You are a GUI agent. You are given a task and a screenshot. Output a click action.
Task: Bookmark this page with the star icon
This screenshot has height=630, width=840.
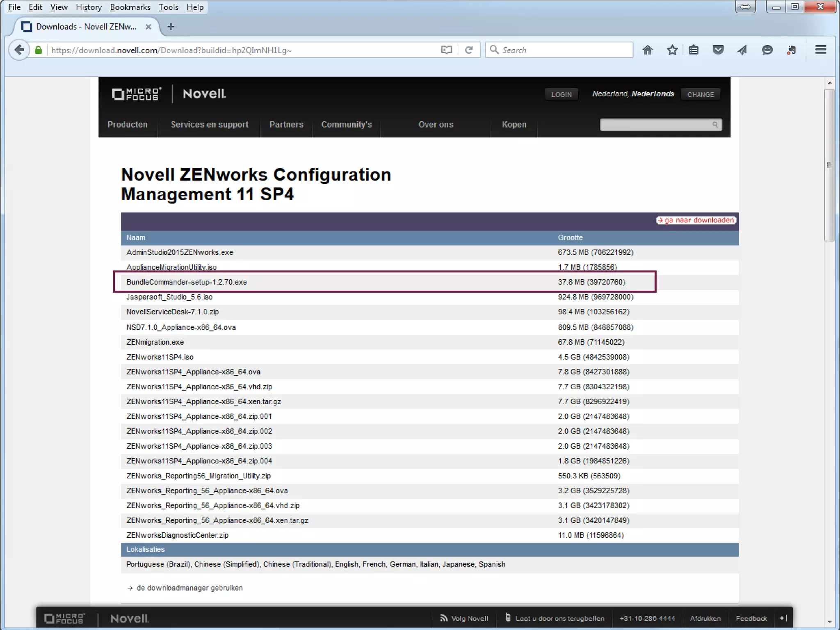tap(672, 50)
